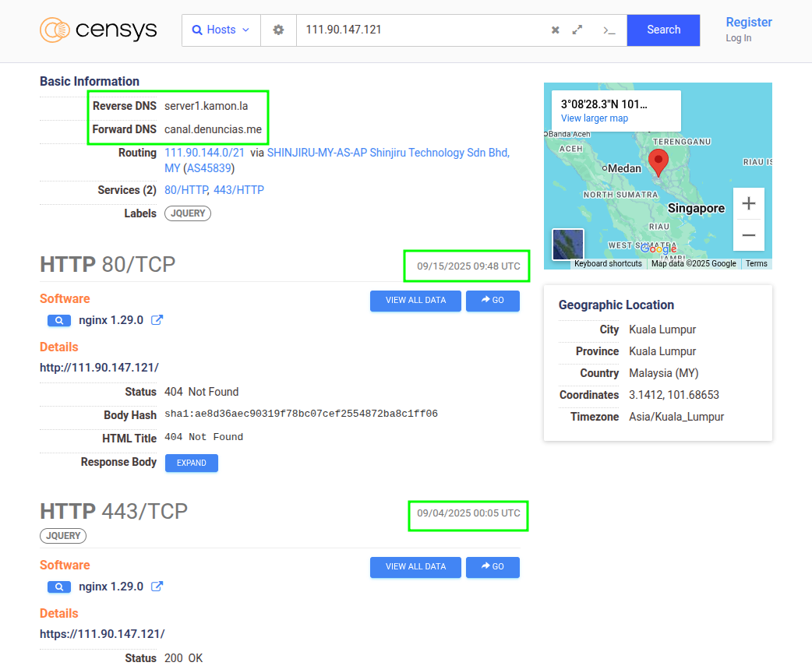Viewport: 812px width, 666px height.
Task: Click the Censys logo
Action: (98, 30)
